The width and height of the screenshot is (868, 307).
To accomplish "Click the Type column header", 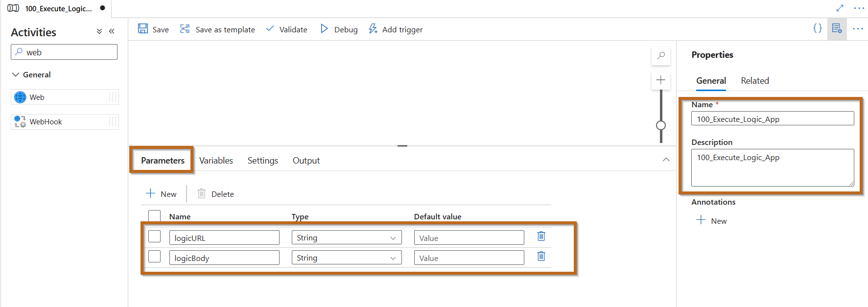I will click(300, 216).
